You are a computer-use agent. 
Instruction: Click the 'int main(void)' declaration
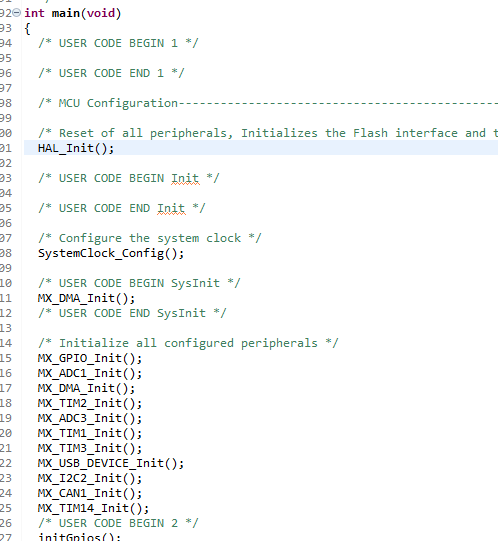point(72,13)
